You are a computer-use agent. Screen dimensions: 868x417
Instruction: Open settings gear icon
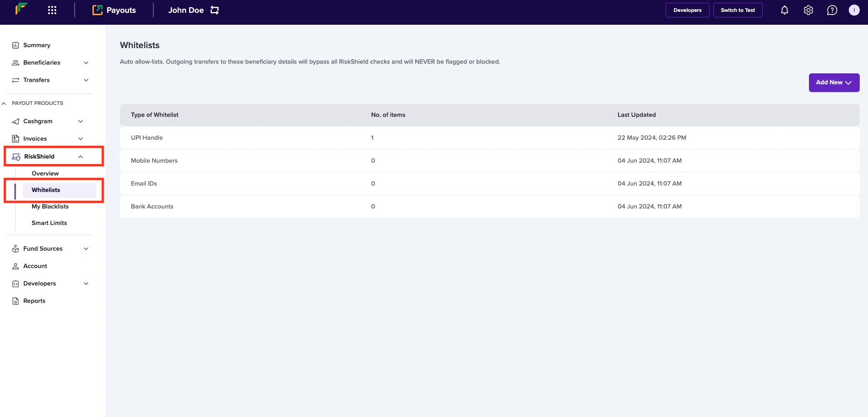coord(808,10)
